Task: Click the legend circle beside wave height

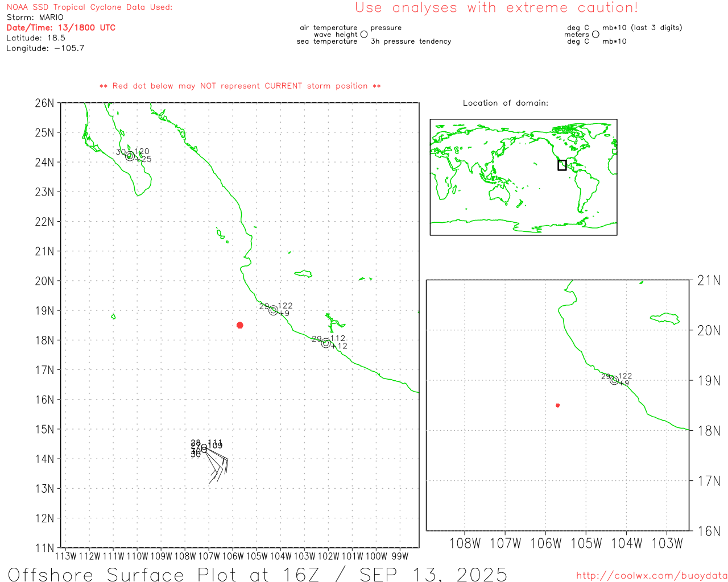Action: coord(364,35)
